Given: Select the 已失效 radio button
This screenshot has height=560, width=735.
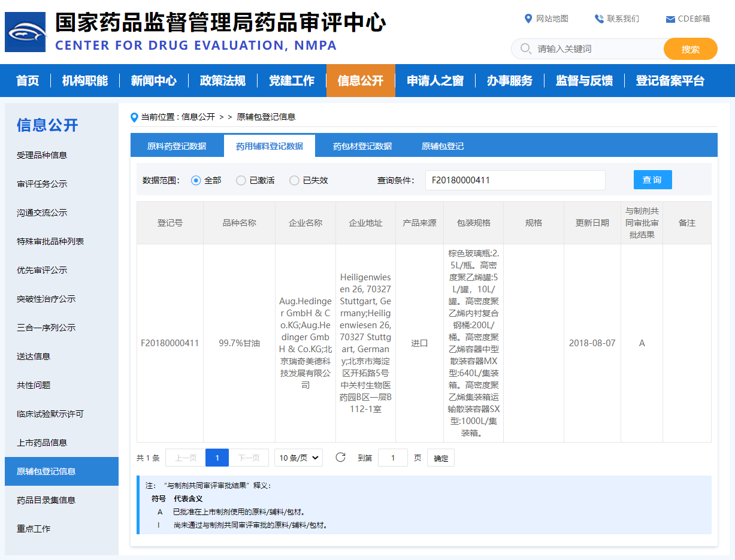Looking at the screenshot, I should [x=294, y=180].
